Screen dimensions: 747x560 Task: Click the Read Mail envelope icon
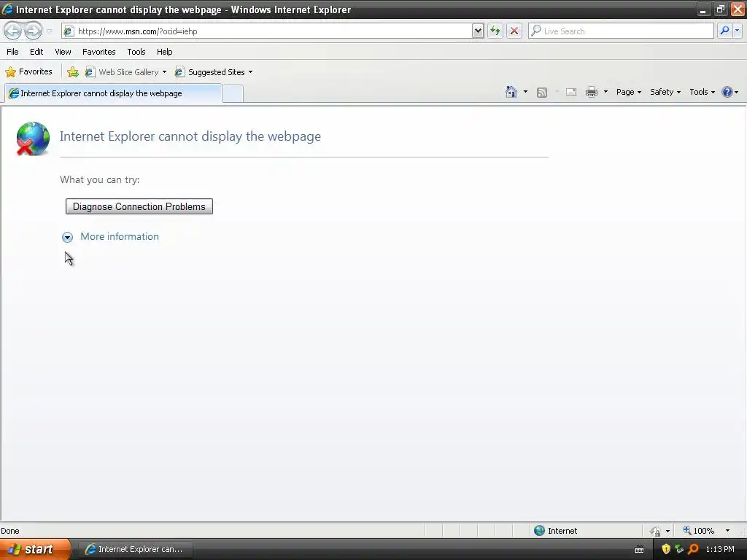point(571,92)
